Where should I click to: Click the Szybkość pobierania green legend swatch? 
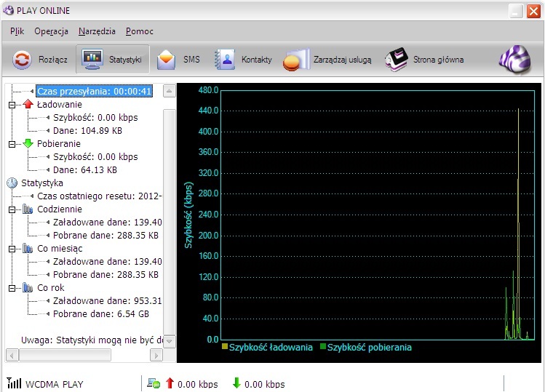(x=323, y=346)
